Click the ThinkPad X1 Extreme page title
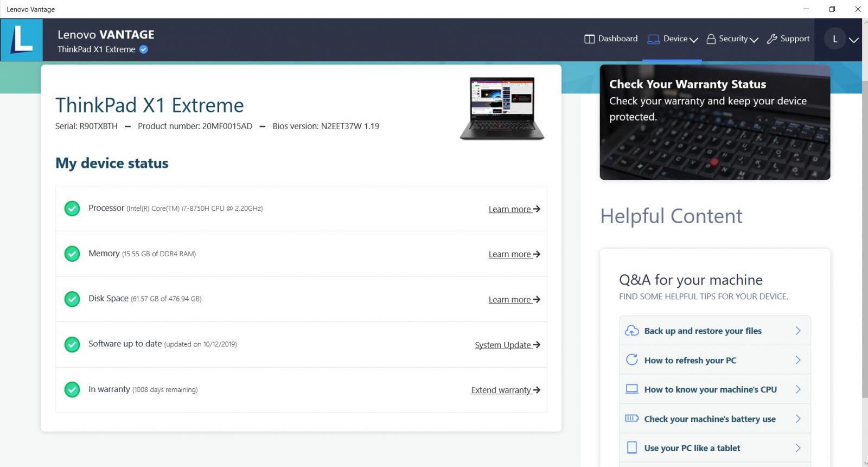 click(150, 105)
